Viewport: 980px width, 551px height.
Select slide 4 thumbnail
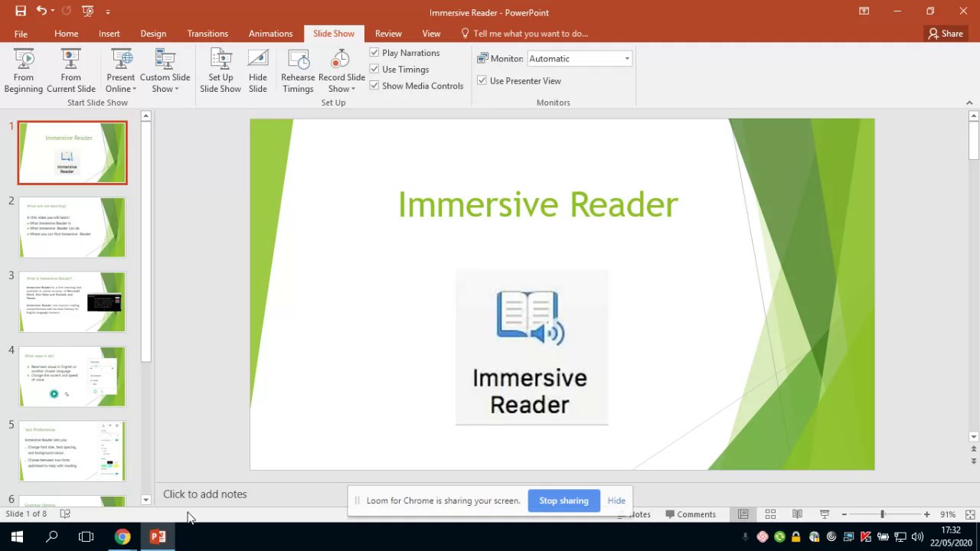[x=72, y=377]
